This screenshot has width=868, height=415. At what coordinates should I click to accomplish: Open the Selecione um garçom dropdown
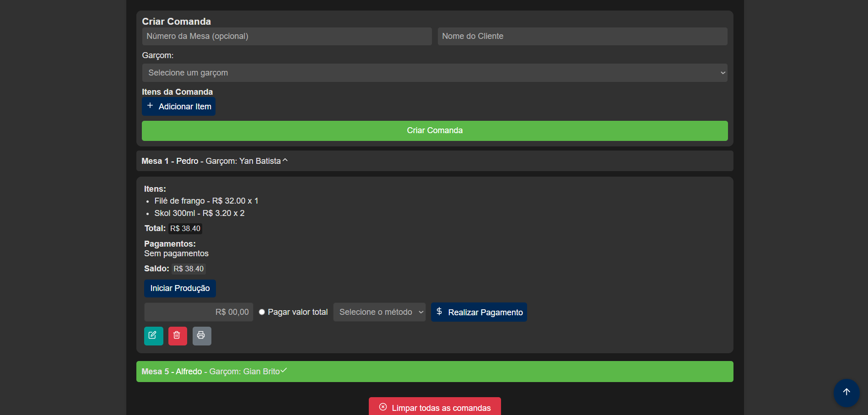click(434, 73)
